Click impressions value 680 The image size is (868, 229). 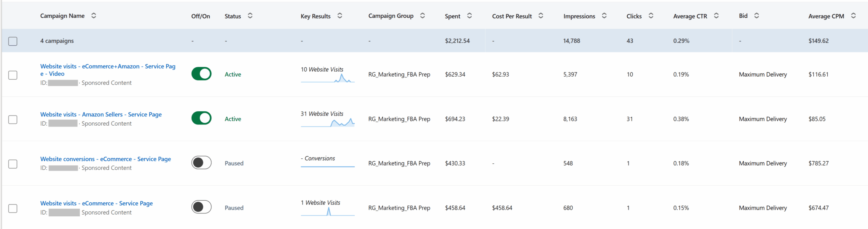tap(568, 208)
